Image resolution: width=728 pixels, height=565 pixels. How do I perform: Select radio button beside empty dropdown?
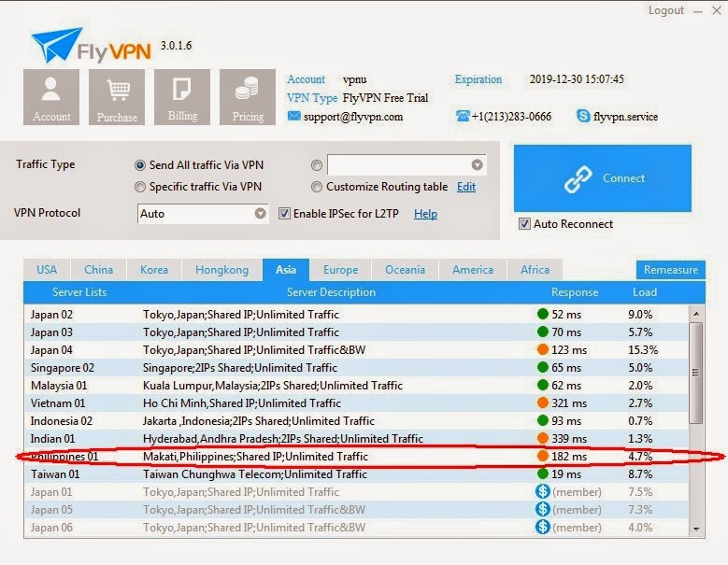coord(317,165)
